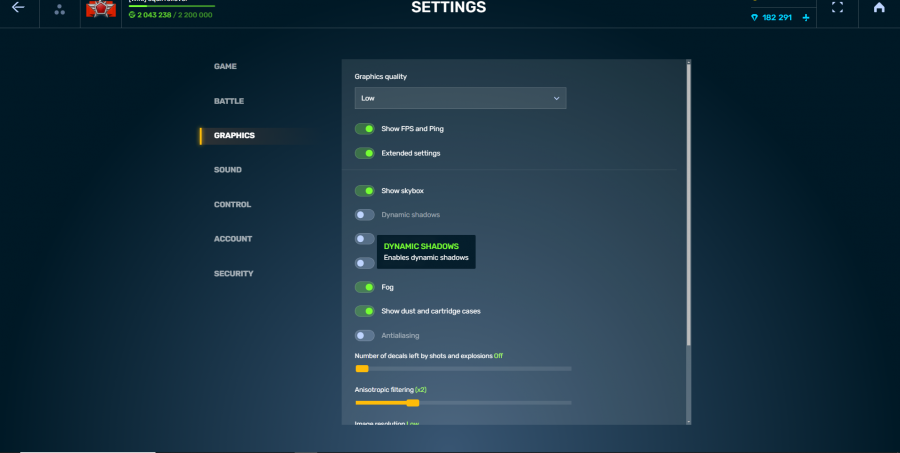
Task: Open the Graphics quality dropdown
Action: point(460,98)
